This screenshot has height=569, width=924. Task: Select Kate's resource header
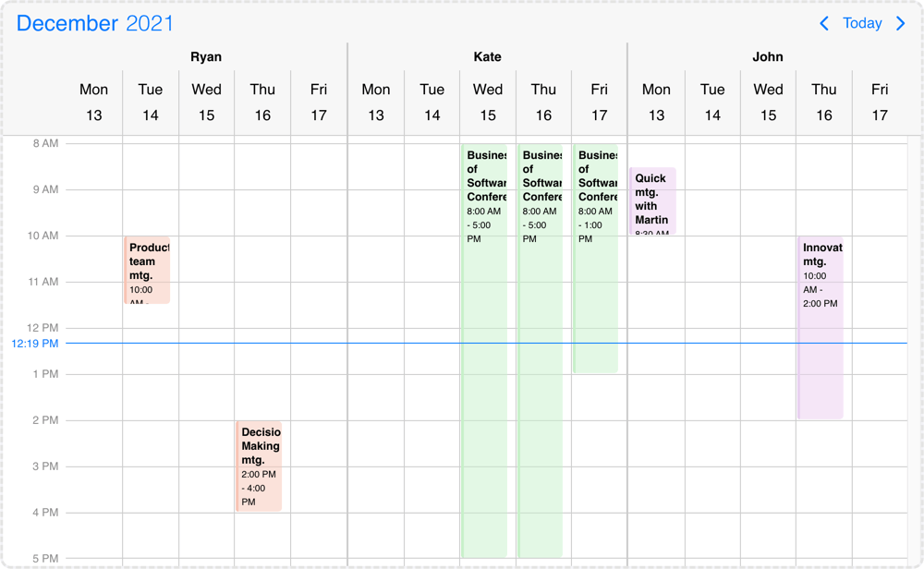(487, 56)
